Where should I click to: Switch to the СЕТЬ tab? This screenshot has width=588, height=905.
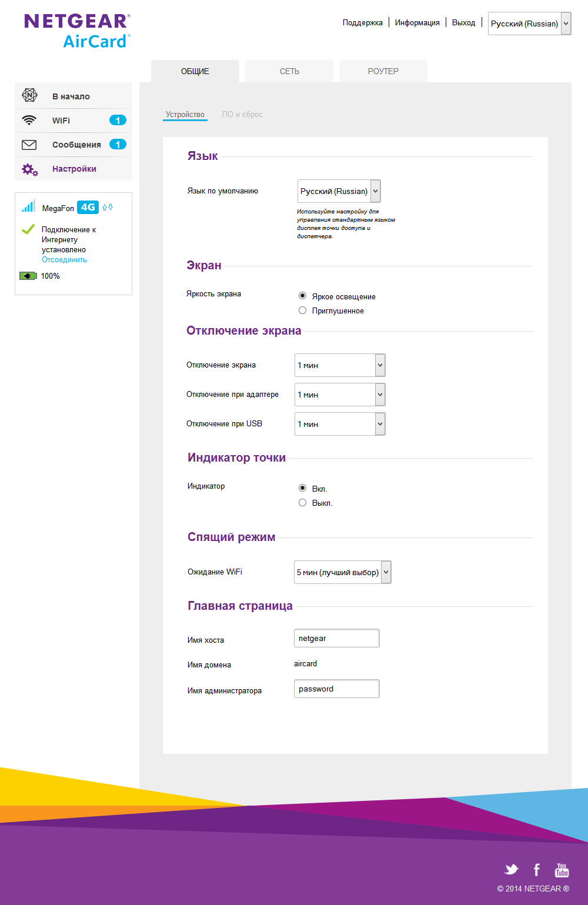(289, 71)
